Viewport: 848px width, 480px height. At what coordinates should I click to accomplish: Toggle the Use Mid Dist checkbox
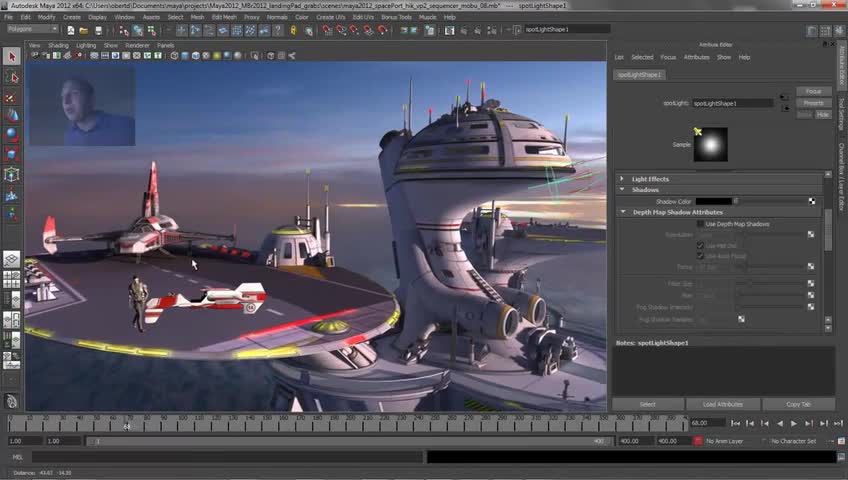[x=700, y=245]
